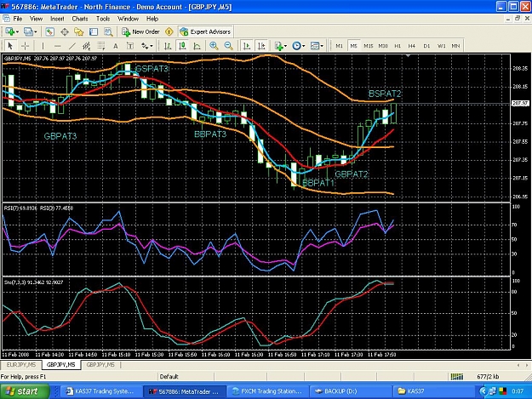Click the BBPAT3 chart label

click(210, 134)
